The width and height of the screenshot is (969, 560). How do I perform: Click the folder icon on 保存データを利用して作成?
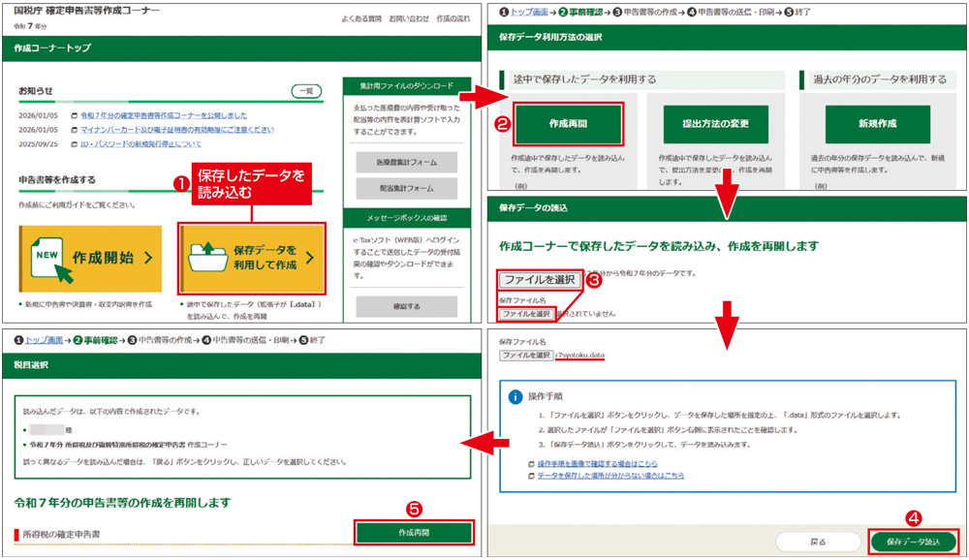[x=208, y=257]
